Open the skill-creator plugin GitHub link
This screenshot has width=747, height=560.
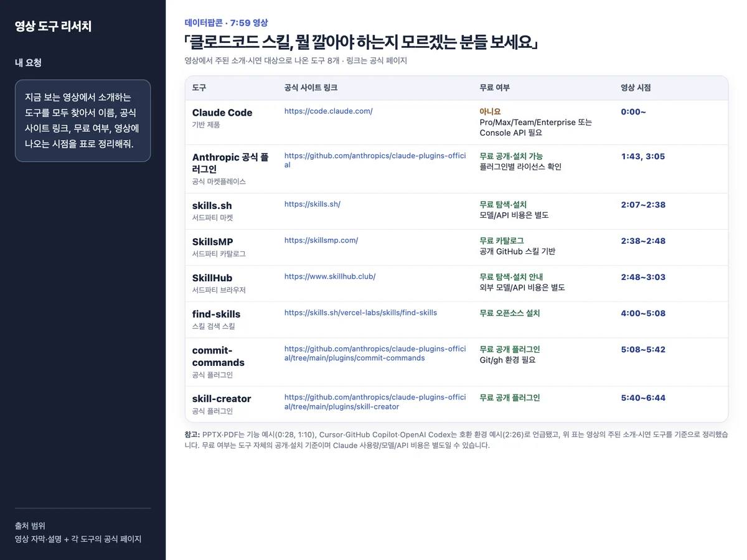pos(375,402)
